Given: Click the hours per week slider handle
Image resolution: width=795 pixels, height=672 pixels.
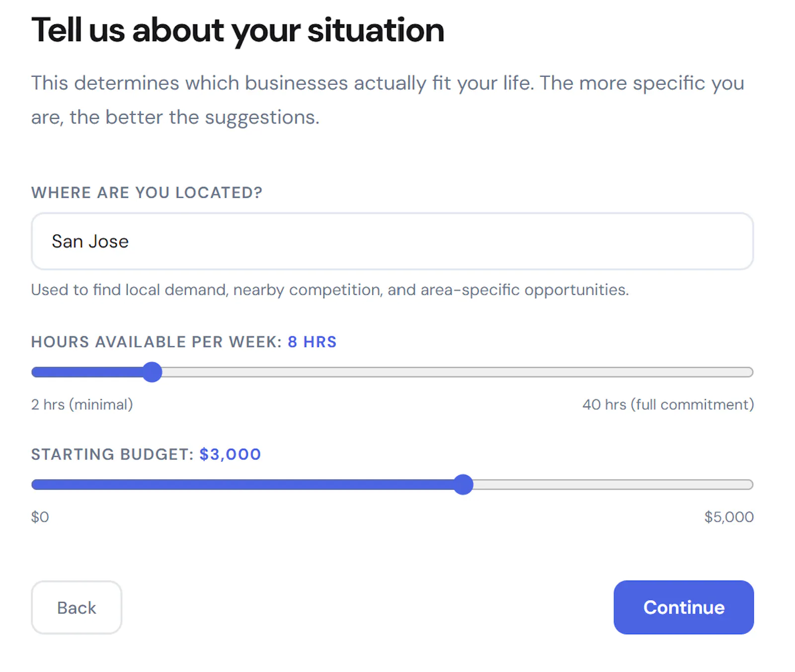Looking at the screenshot, I should point(152,372).
